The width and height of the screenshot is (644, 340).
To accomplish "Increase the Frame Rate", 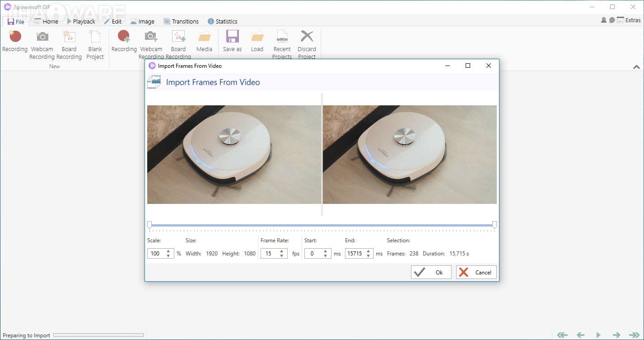I will click(x=282, y=251).
